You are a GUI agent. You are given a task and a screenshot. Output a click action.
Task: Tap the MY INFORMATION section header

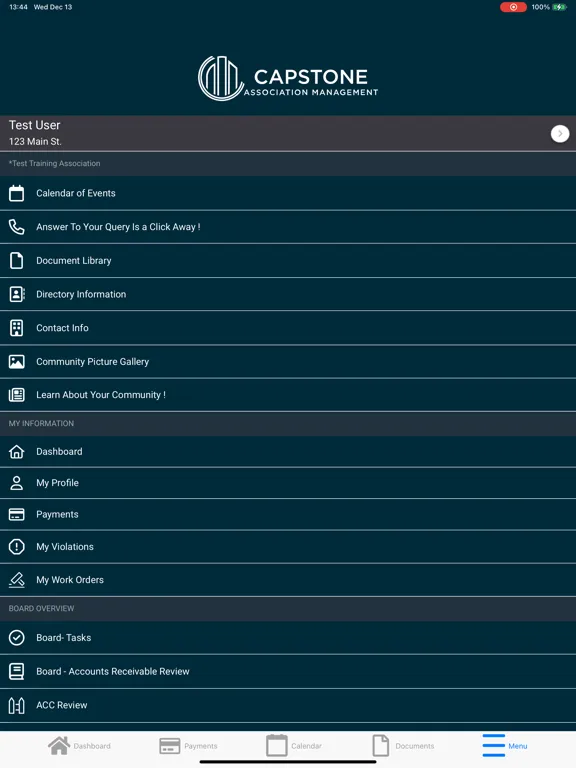[288, 424]
